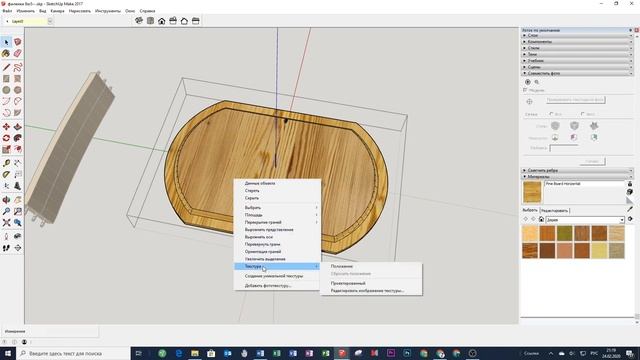Switch to the Редактировать materials tab
Viewport: 640px width, 360px height.
point(554,211)
